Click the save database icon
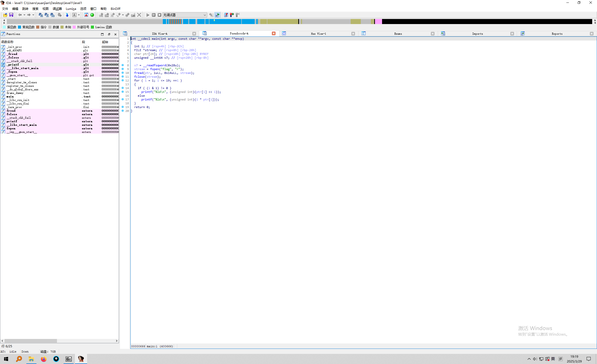The height and width of the screenshot is (364, 597). 11,15
